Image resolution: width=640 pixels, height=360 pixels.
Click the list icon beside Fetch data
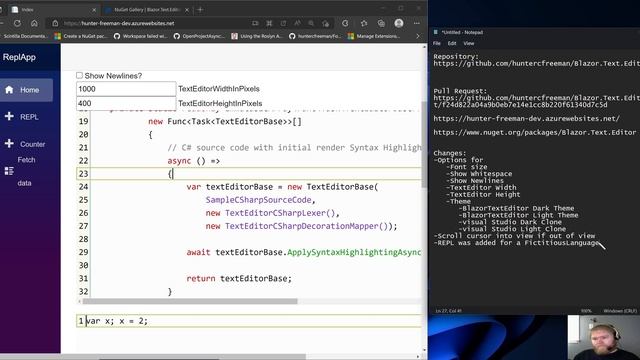(x=9, y=171)
